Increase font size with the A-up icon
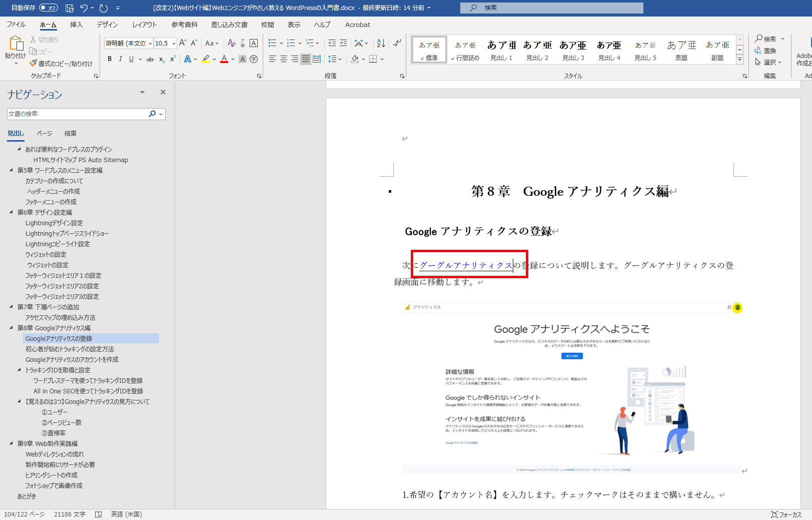This screenshot has height=520, width=812. pos(183,44)
